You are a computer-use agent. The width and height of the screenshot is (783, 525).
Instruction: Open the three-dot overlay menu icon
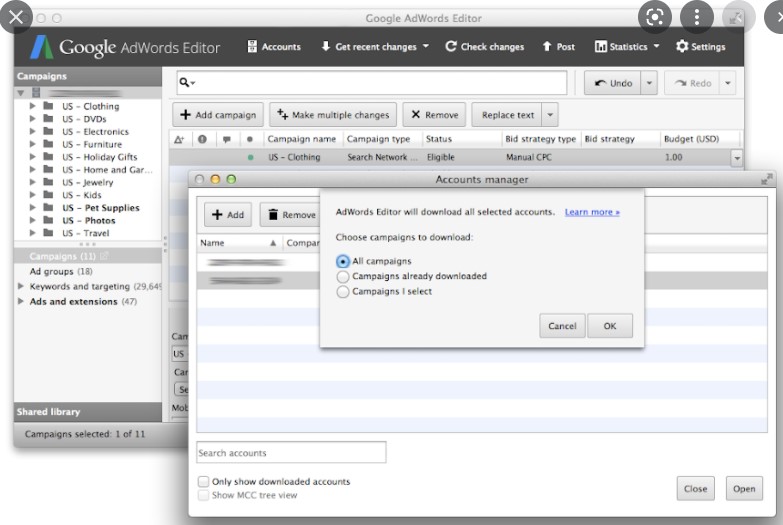click(697, 17)
